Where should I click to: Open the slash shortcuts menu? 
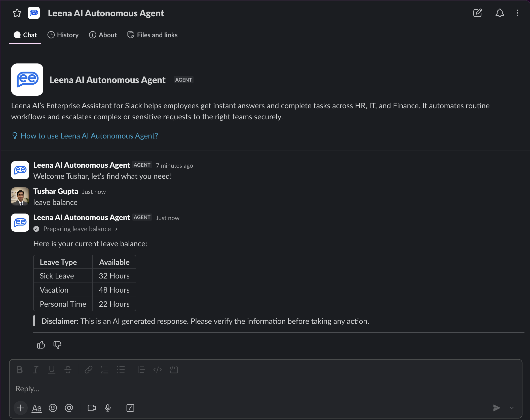click(x=130, y=408)
